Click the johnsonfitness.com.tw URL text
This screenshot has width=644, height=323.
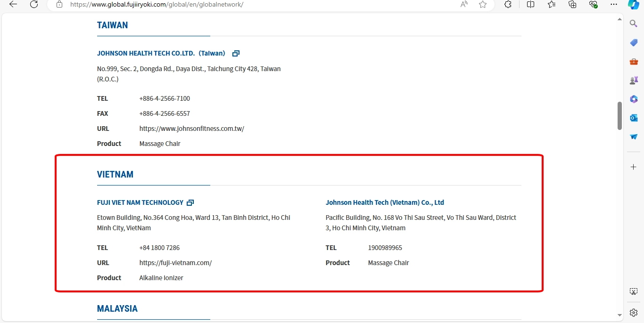[192, 129]
